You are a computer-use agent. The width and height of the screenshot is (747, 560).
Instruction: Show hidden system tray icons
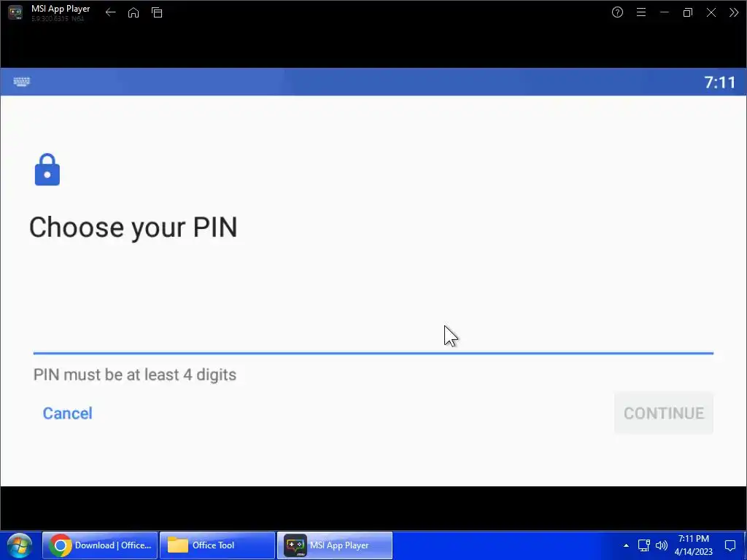tap(626, 545)
